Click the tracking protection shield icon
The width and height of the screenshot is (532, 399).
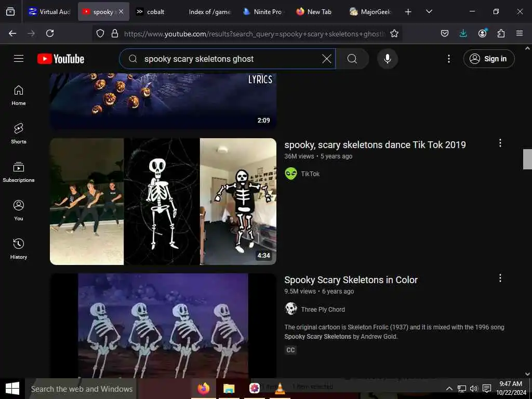100,33
